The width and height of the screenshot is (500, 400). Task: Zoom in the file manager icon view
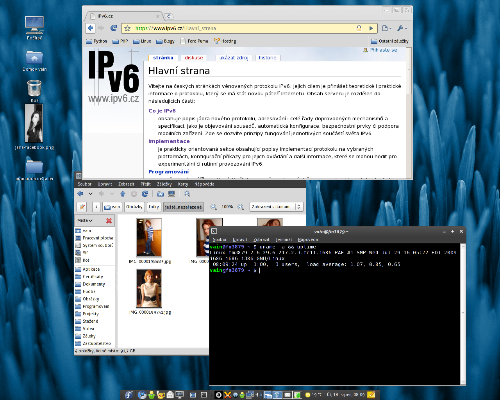(x=241, y=207)
